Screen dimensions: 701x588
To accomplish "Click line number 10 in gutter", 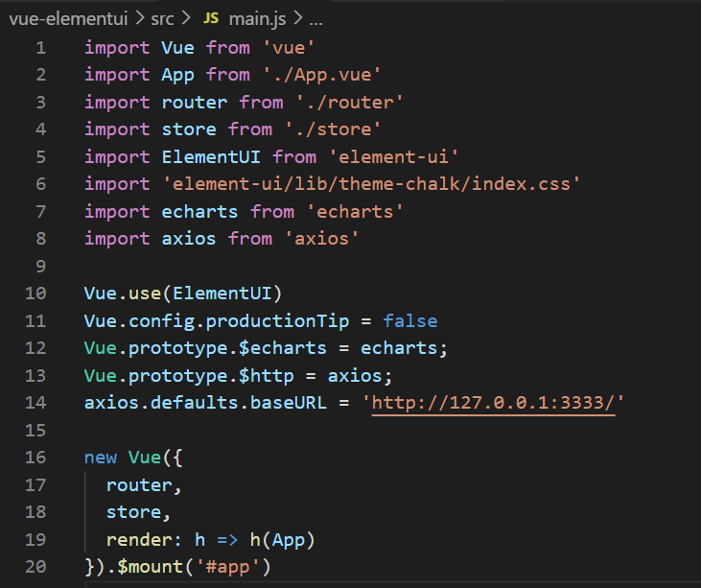I will point(35,294).
